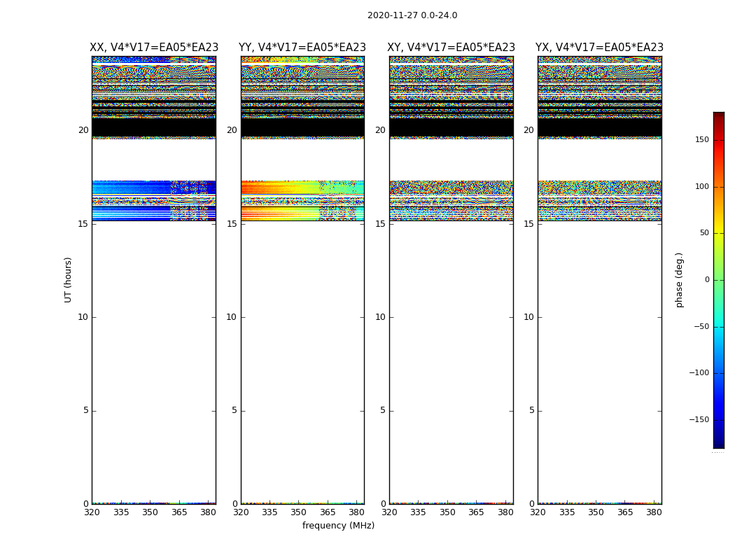This screenshot has width=735, height=560.
Task: Click the 15 hour tick of XX panel
Action: [83, 223]
